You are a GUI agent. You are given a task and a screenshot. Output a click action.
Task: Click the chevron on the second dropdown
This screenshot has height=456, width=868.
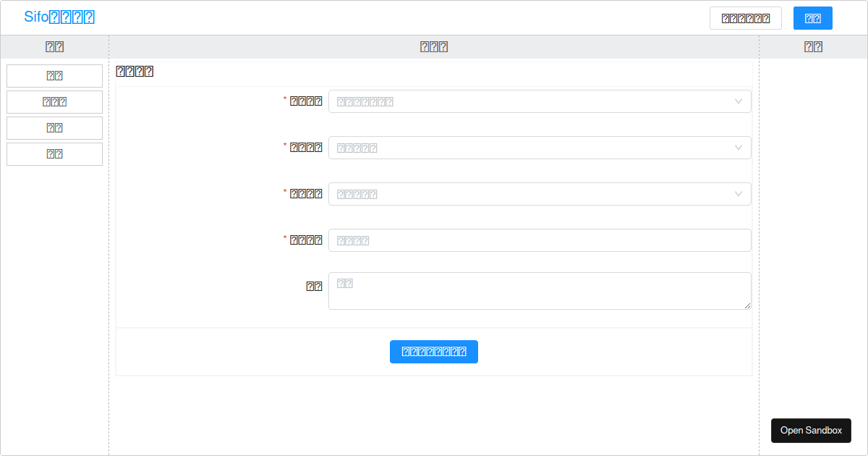[739, 148]
